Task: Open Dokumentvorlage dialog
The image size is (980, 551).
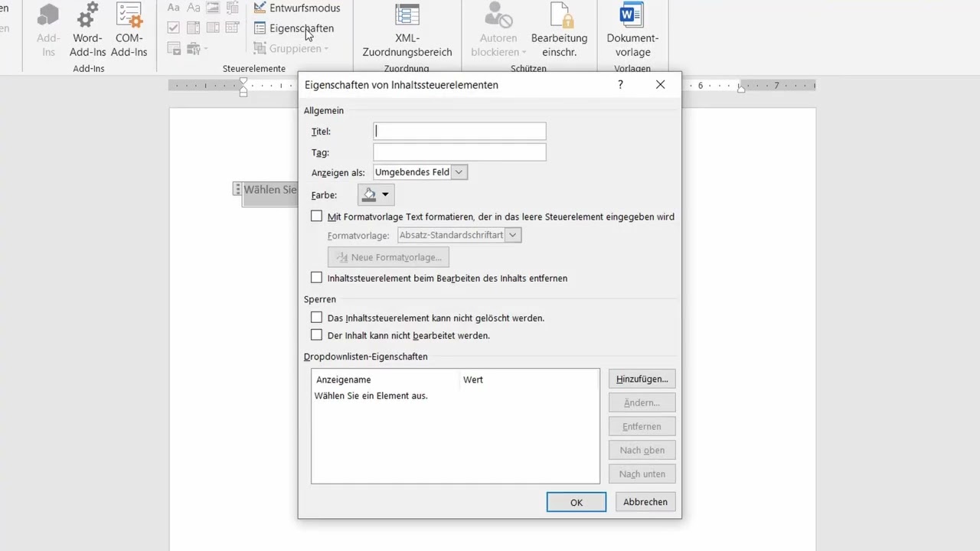Action: 632,30
